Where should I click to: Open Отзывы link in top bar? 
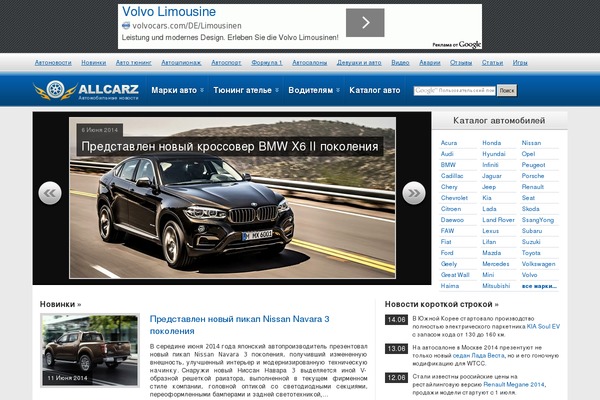click(x=461, y=62)
